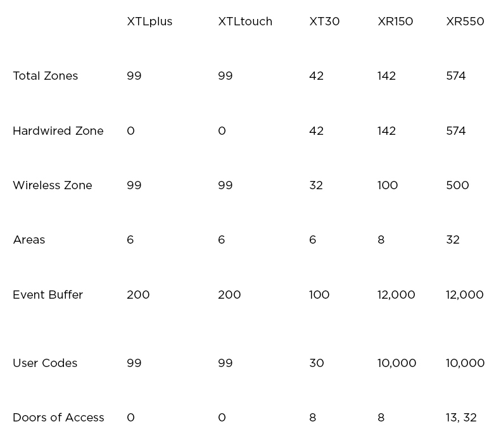This screenshot has height=448, width=501.
Task: Click the User Codes row label
Action: pyautogui.click(x=45, y=363)
